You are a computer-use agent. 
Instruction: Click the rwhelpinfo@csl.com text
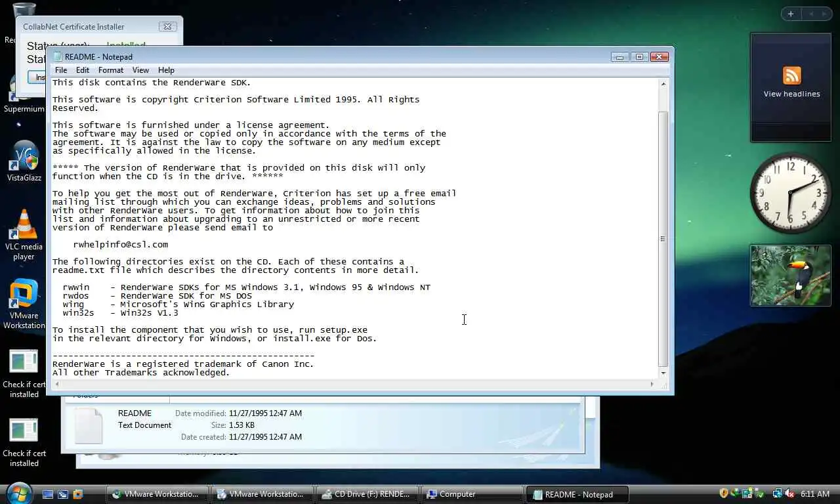pyautogui.click(x=121, y=244)
